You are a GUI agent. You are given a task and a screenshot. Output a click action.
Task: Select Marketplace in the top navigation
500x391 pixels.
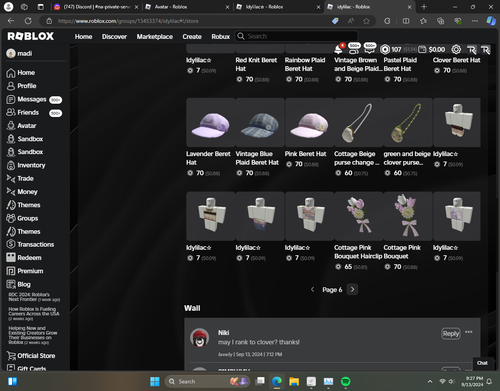tap(155, 37)
